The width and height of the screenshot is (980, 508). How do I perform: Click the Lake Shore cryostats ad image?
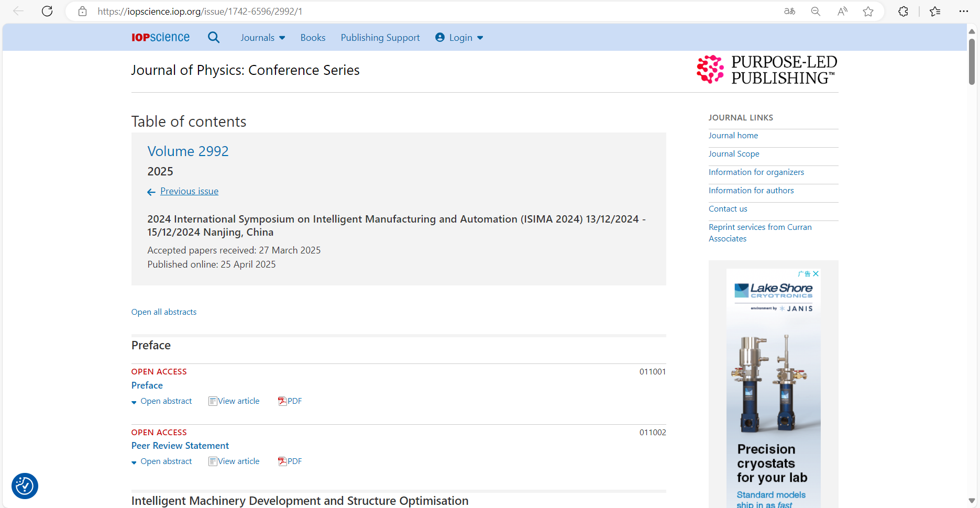tap(773, 388)
